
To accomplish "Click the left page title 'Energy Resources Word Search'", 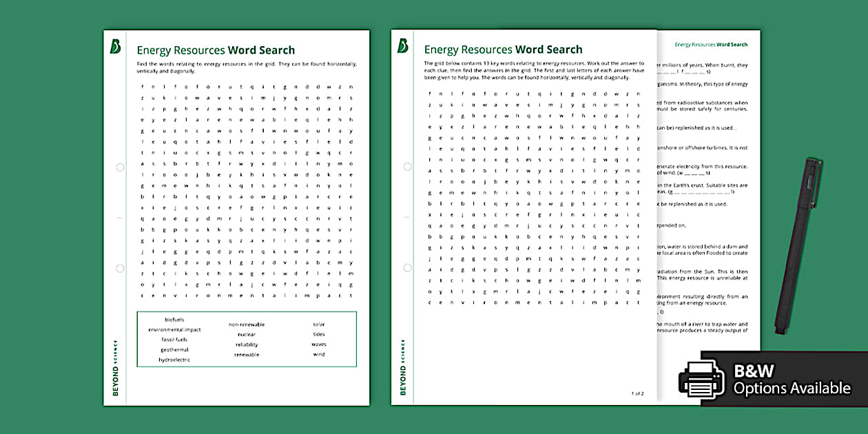I will click(x=216, y=50).
